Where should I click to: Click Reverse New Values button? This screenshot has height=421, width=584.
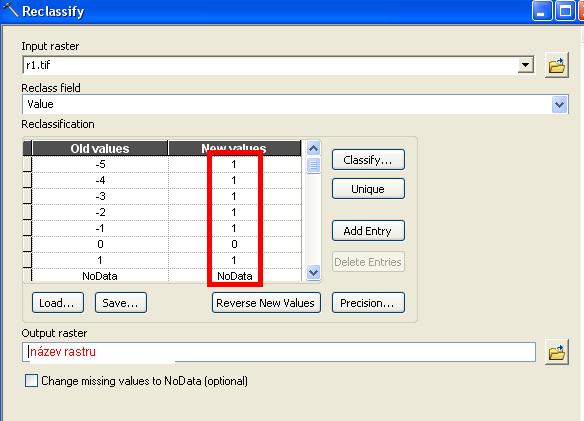[x=266, y=303]
